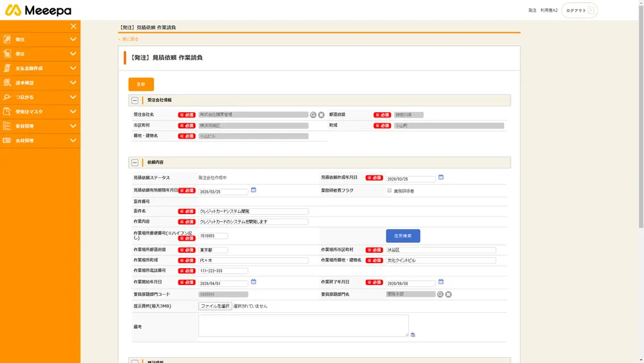Click the 作業終了年月日 date field
The image size is (644, 363).
click(x=411, y=283)
